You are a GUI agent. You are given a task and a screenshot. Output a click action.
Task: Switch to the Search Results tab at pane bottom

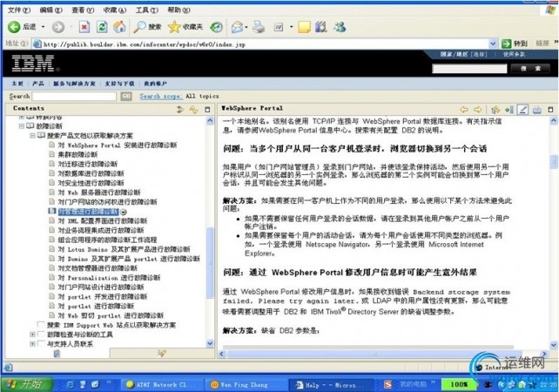[x=162, y=353]
